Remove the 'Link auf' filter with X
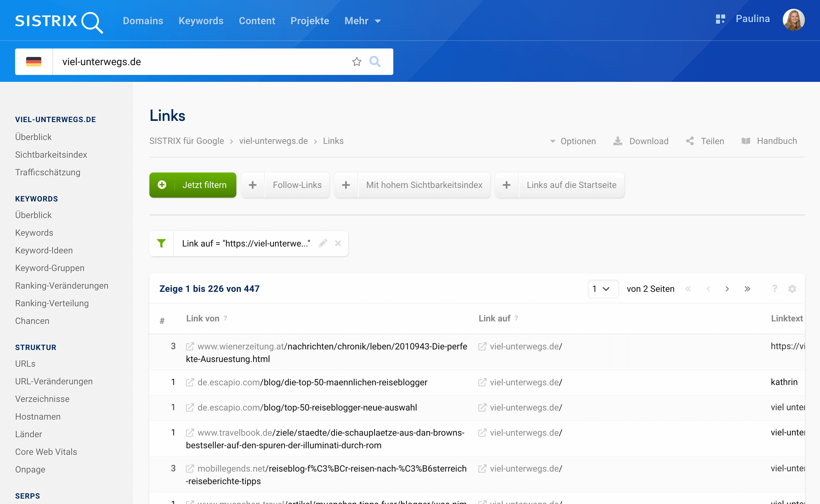The image size is (820, 504). [x=338, y=243]
